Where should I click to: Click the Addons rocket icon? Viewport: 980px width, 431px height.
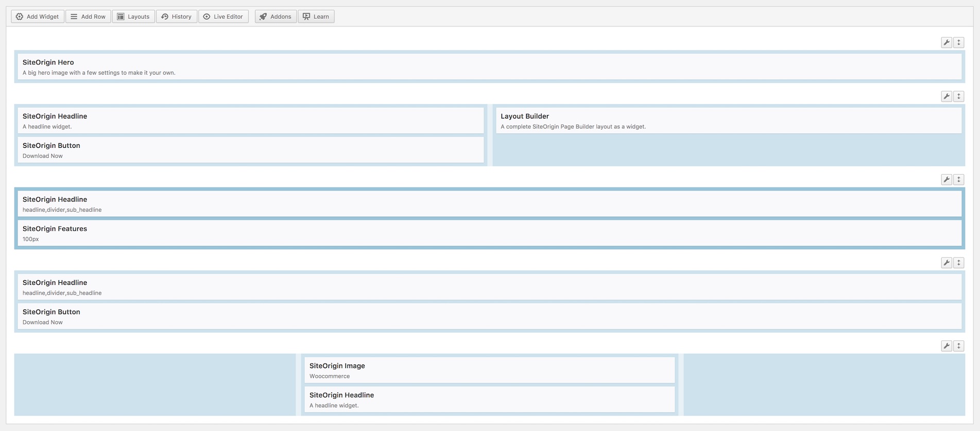tap(263, 16)
